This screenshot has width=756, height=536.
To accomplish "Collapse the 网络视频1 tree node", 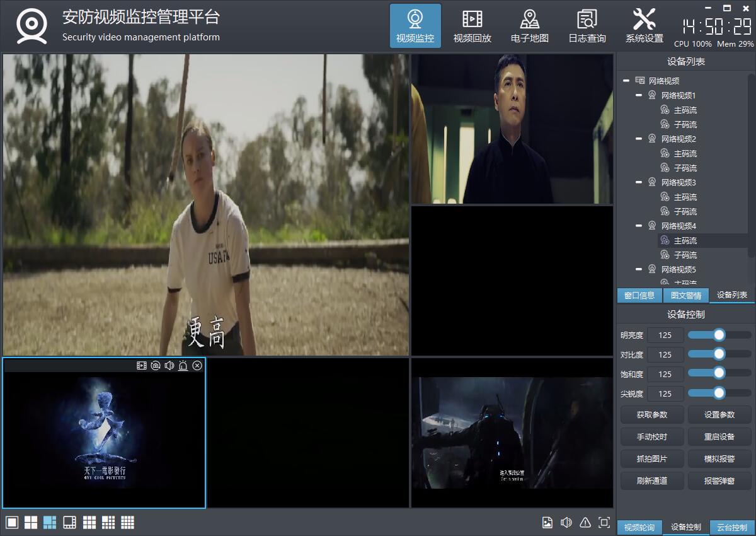I will (x=639, y=96).
